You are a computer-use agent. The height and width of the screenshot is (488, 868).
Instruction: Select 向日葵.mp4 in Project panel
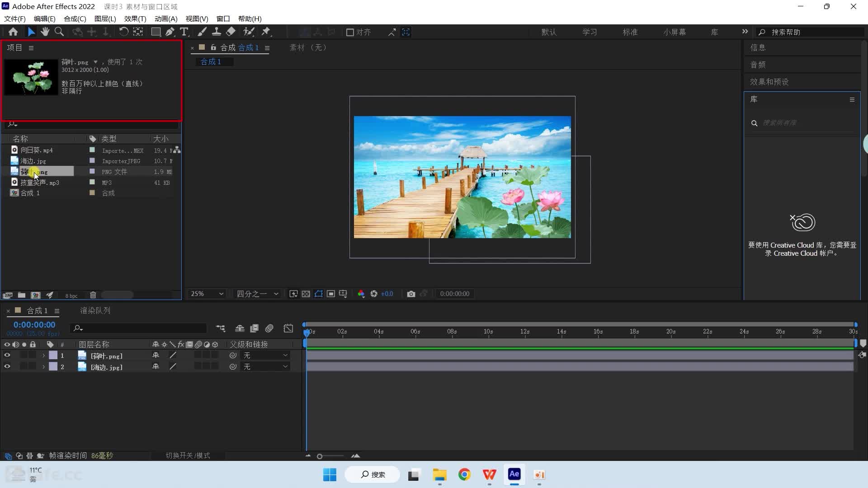tap(37, 150)
